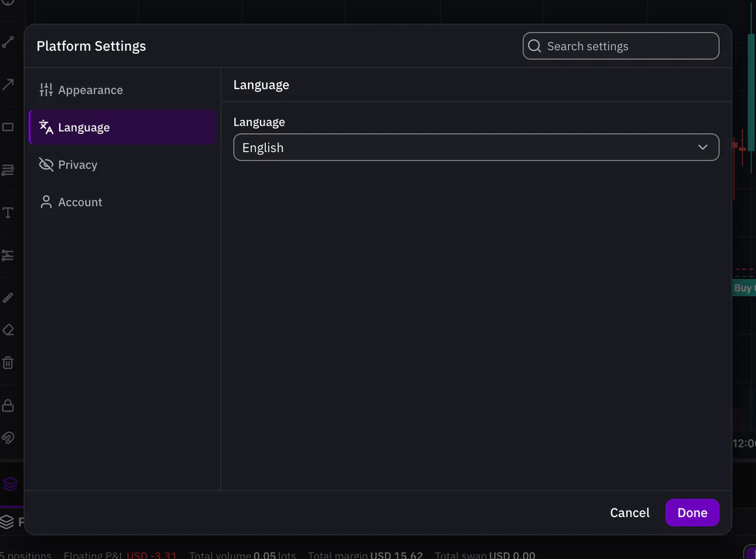Select the ruler measure tool

[8, 298]
